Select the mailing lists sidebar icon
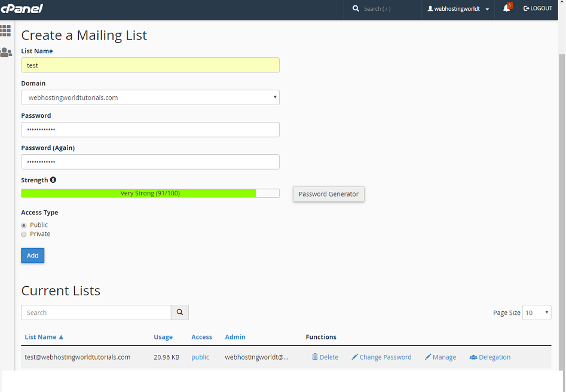566x392 pixels. point(6,52)
